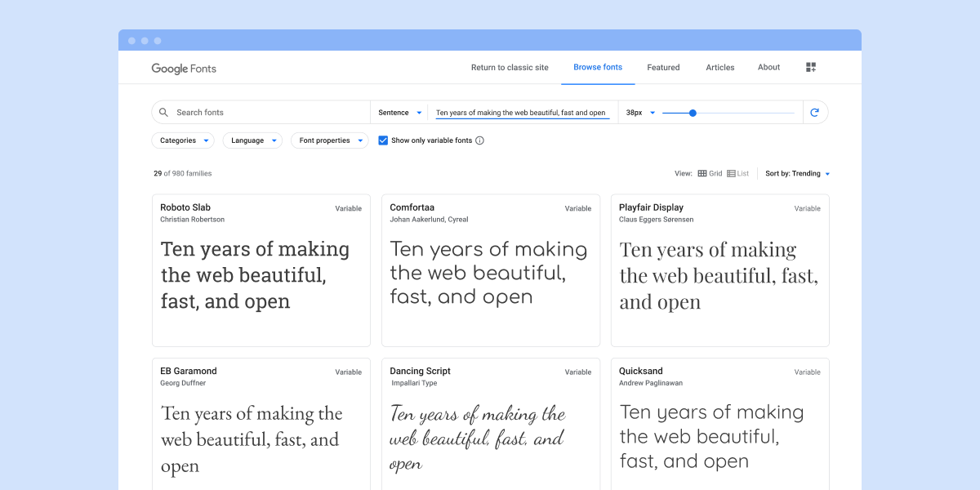Screen dimensions: 980x490
Task: Open the Comfortaa font card
Action: (491, 270)
